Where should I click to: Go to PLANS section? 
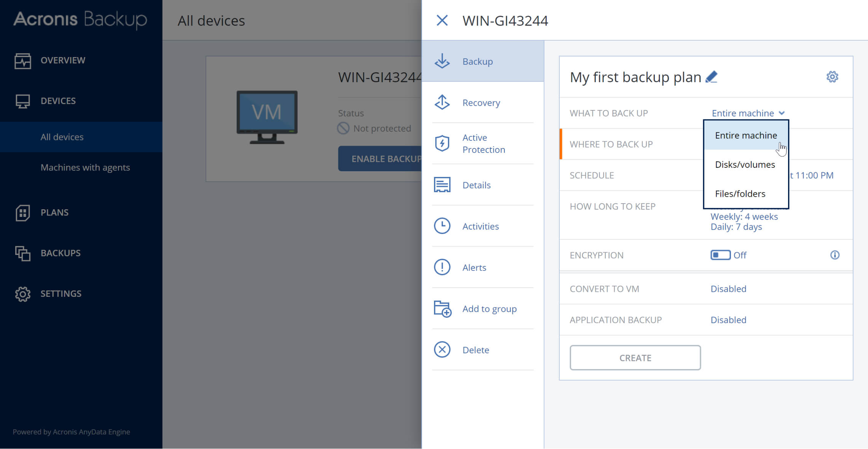tap(54, 213)
